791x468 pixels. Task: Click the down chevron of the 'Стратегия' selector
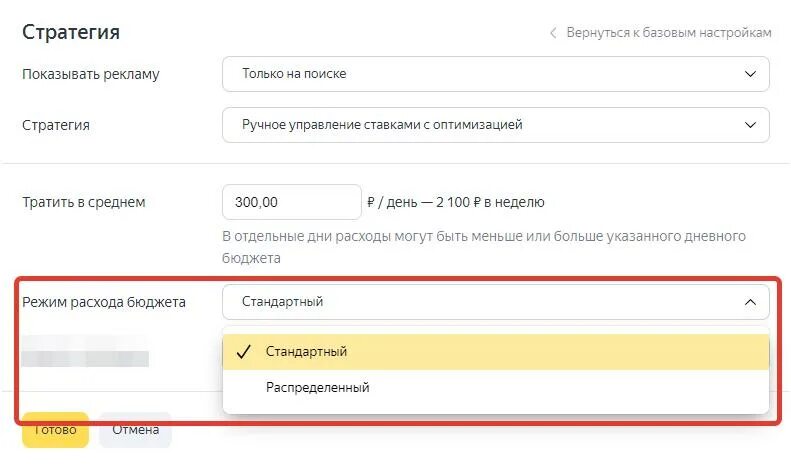(750, 125)
